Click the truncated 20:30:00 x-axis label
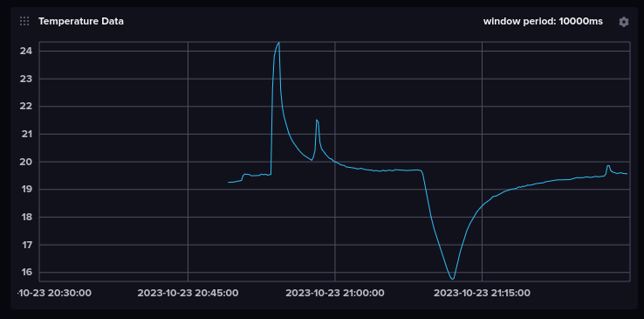The image size is (644, 319). 54,293
